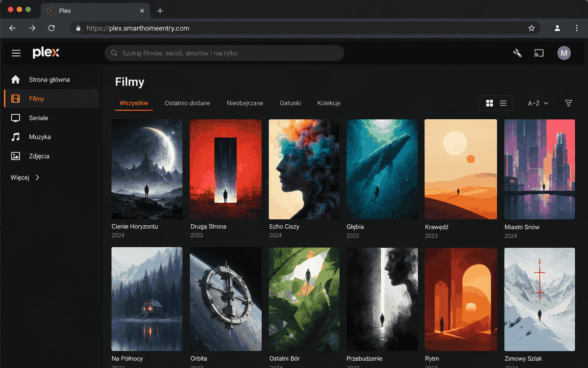Click the Filmy film strip icon
This screenshot has height=368, width=588.
(16, 99)
